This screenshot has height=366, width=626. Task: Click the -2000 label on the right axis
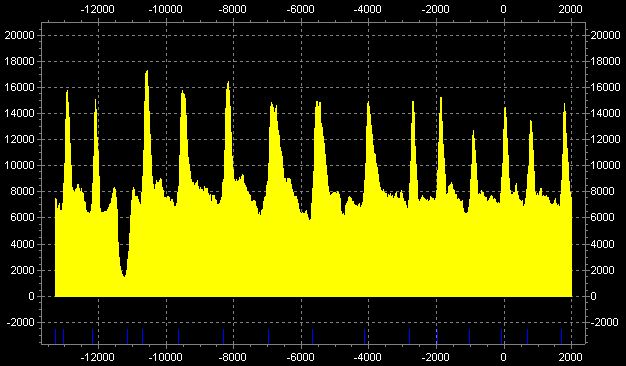point(604,322)
